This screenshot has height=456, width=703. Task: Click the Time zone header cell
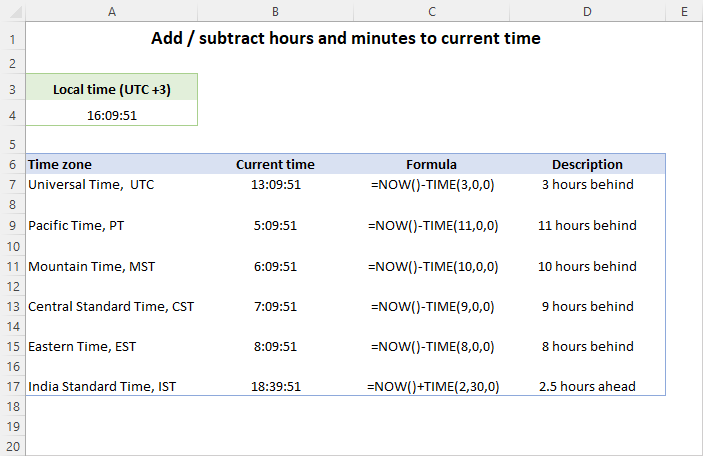(111, 164)
